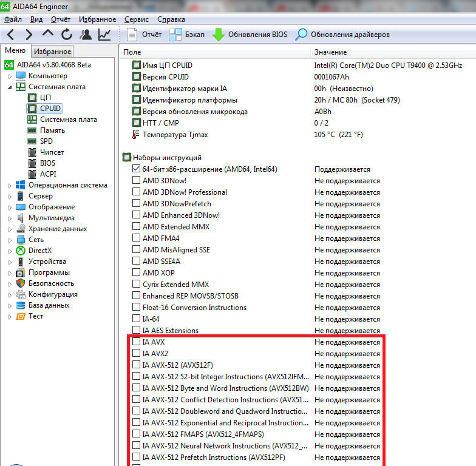Click the База данных database icon
The image size is (476, 466).
click(21, 305)
